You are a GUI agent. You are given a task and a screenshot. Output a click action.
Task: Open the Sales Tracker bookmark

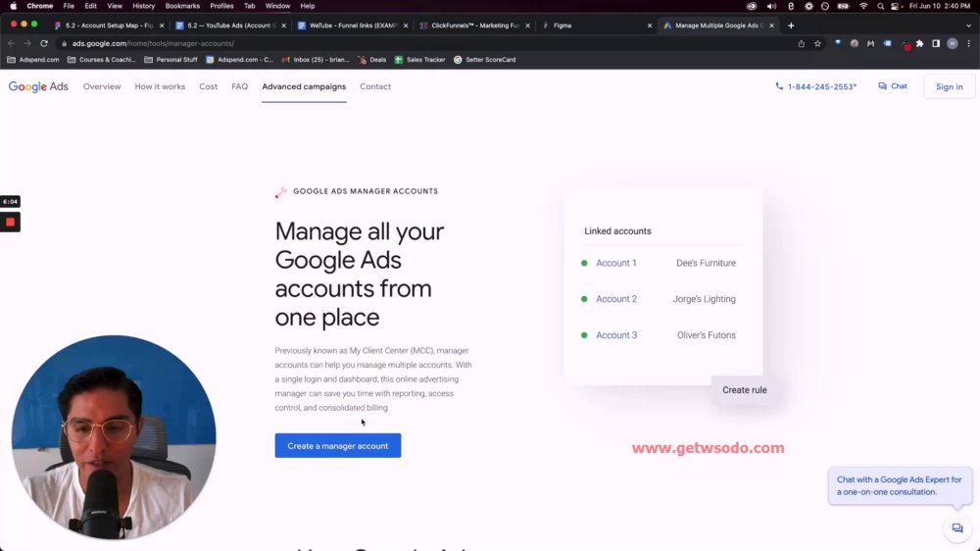[x=420, y=60]
